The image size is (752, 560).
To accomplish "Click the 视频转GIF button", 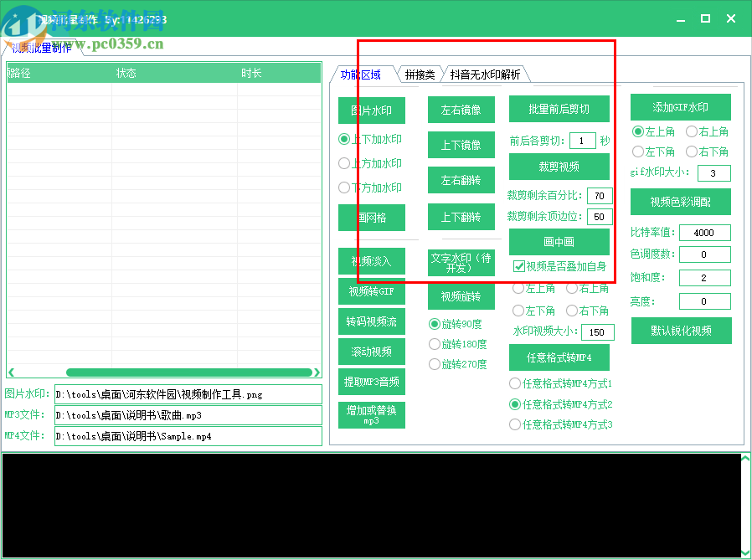I will click(x=371, y=291).
